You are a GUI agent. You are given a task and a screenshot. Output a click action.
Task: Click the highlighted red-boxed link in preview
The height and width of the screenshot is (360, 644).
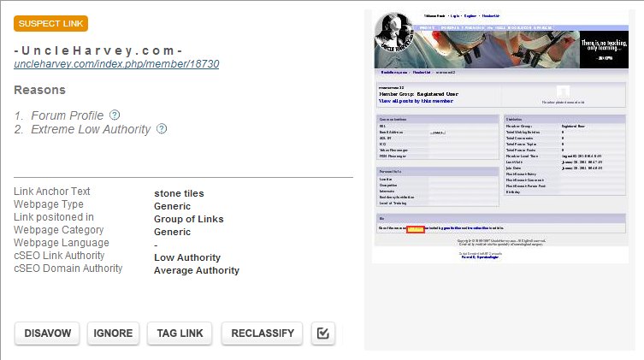point(416,227)
